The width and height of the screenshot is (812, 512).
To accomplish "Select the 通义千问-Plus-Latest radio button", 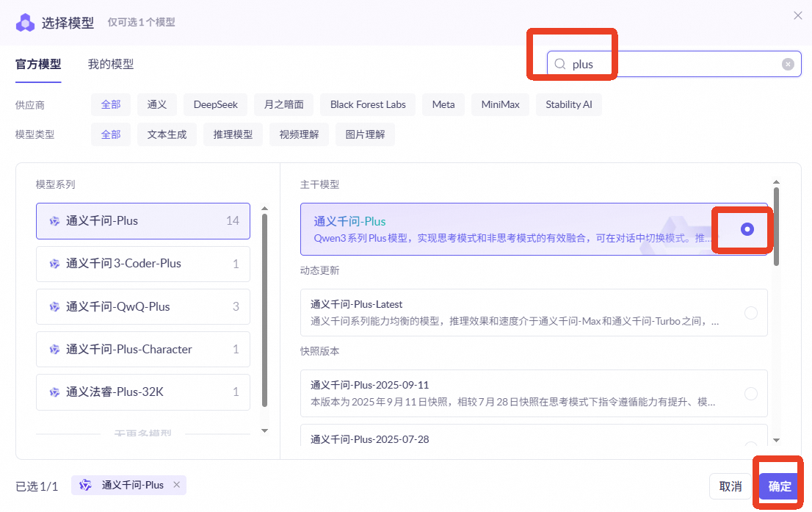I will tap(750, 313).
